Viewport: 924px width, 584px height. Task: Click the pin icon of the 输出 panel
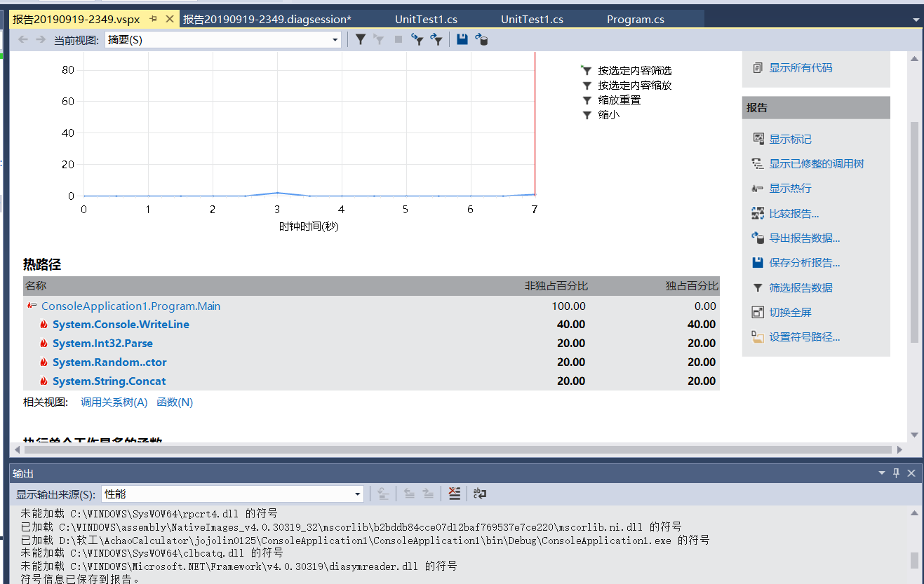tap(896, 473)
